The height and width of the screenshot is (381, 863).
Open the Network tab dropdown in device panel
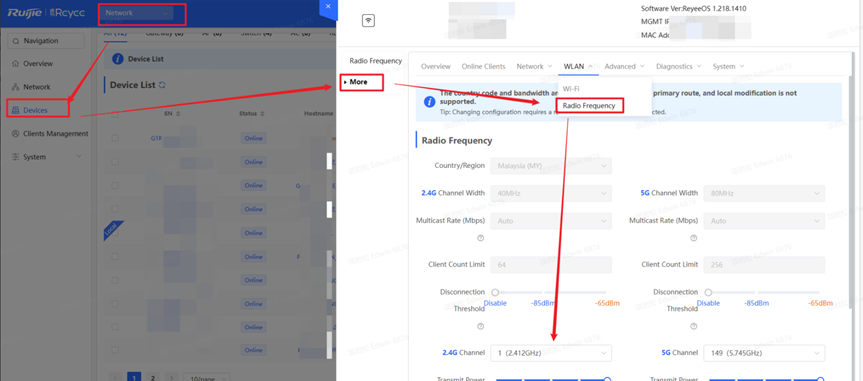534,66
